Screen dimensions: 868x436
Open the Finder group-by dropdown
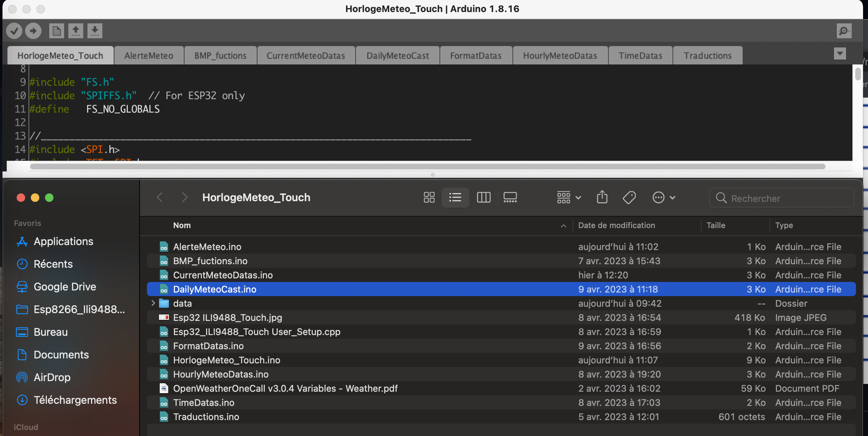coord(569,197)
